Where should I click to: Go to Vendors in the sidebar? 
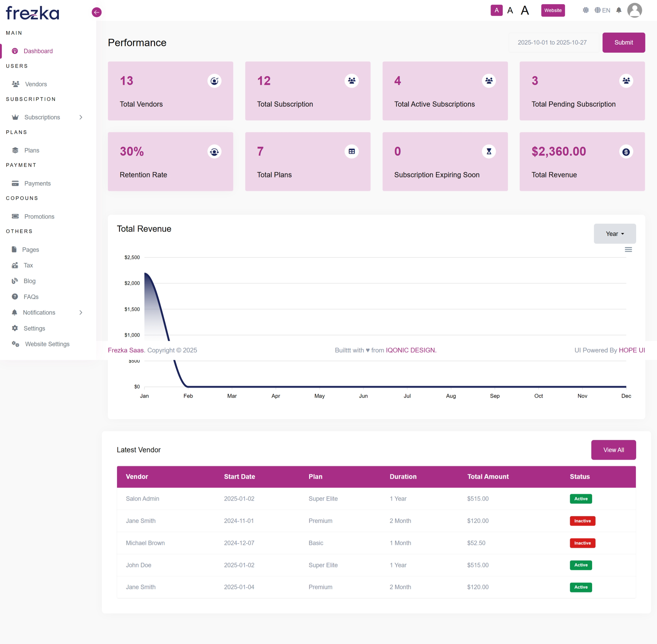click(x=36, y=84)
